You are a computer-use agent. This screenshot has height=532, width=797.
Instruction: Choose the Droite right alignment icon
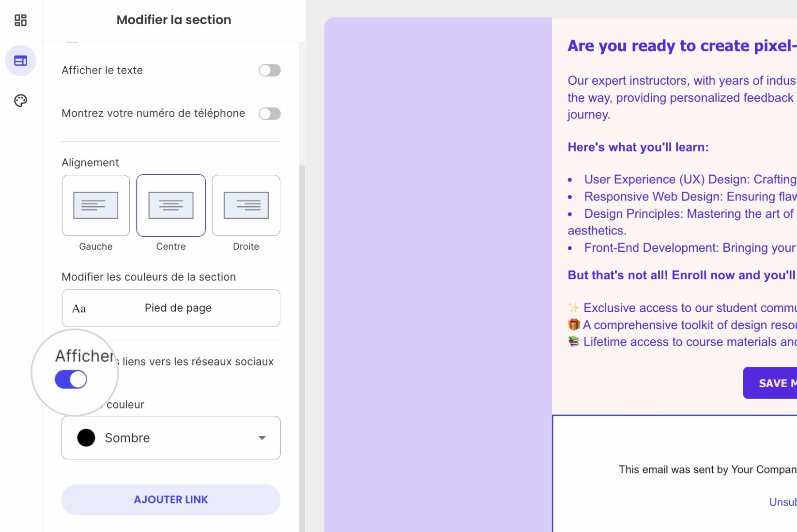(x=246, y=205)
